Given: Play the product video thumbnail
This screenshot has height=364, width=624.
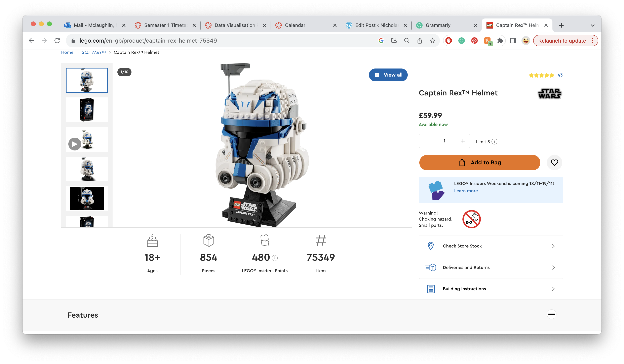Looking at the screenshot, I should click(x=75, y=144).
